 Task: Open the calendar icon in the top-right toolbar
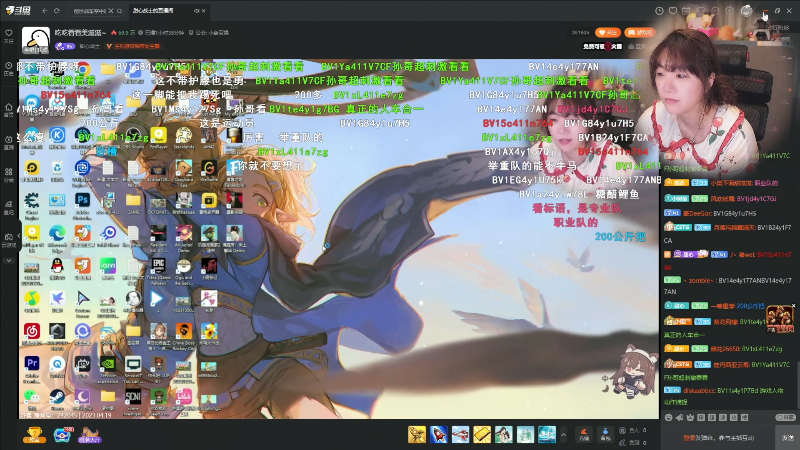tap(687, 11)
